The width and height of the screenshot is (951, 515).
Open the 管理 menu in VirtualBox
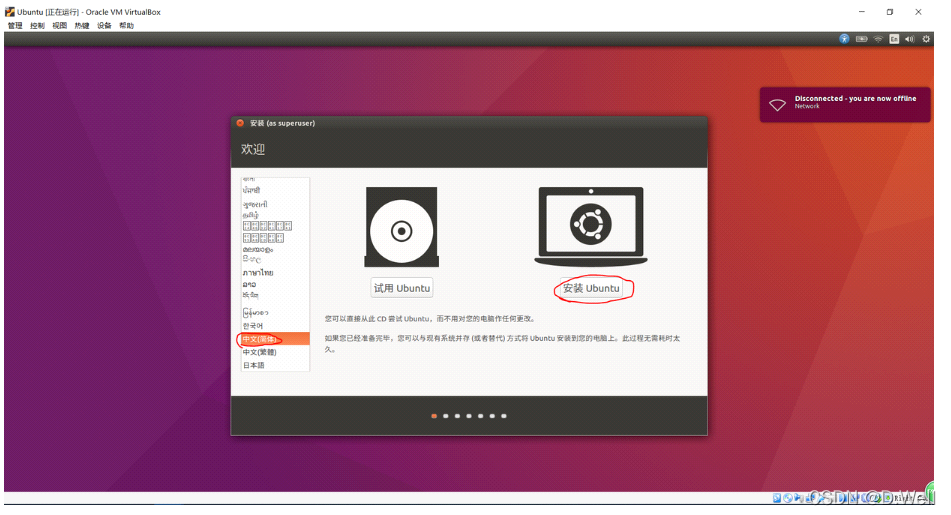click(15, 25)
